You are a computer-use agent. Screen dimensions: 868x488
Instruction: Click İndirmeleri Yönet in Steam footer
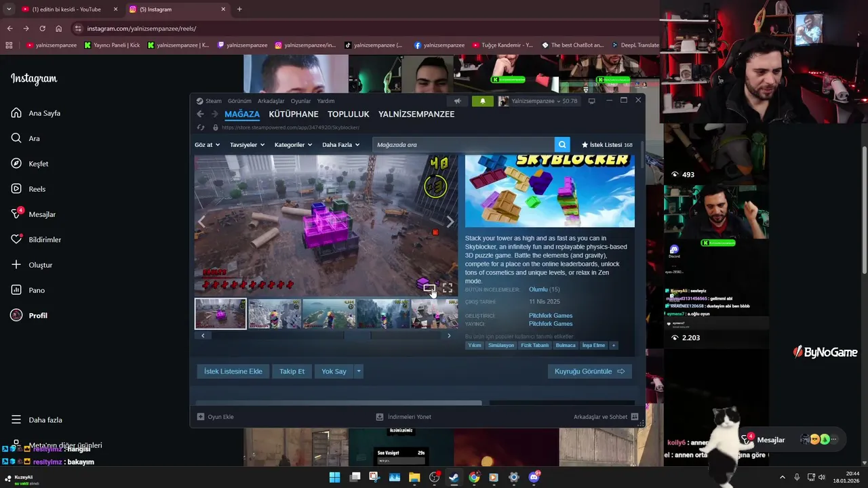[x=403, y=417]
